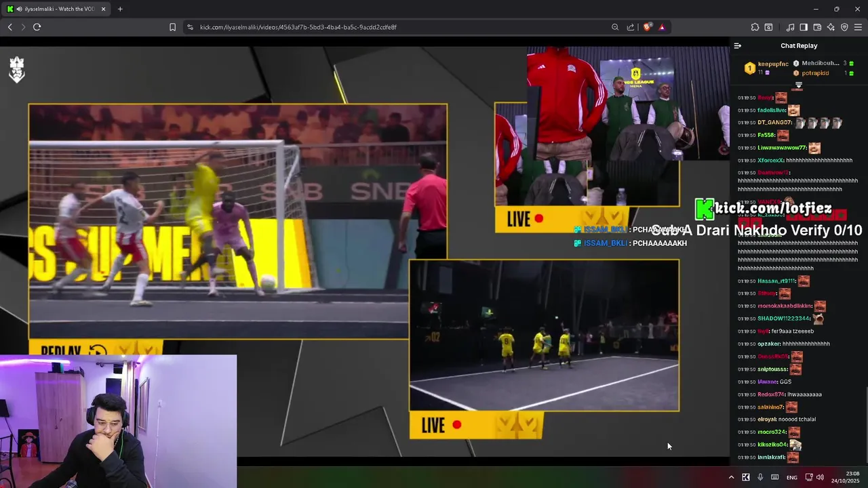Viewport: 868px width, 488px height.
Task: Open the touch keyboard tray icon
Action: (775, 477)
